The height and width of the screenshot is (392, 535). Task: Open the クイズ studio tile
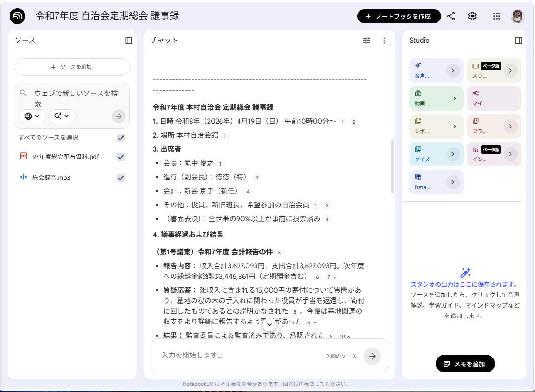pos(436,154)
